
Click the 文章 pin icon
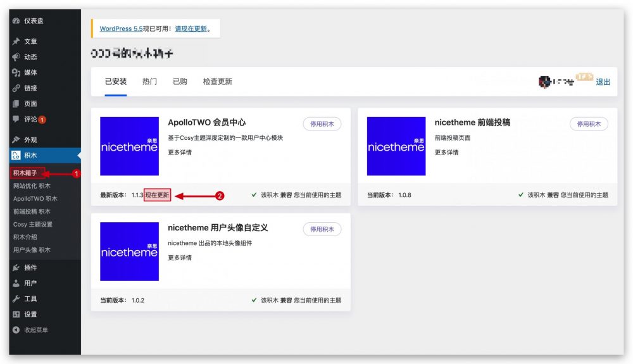pyautogui.click(x=16, y=41)
